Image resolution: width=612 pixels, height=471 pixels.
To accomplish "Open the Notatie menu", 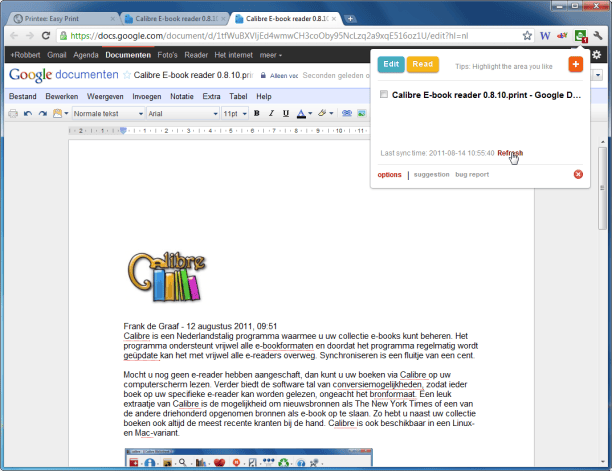I will pyautogui.click(x=181, y=96).
